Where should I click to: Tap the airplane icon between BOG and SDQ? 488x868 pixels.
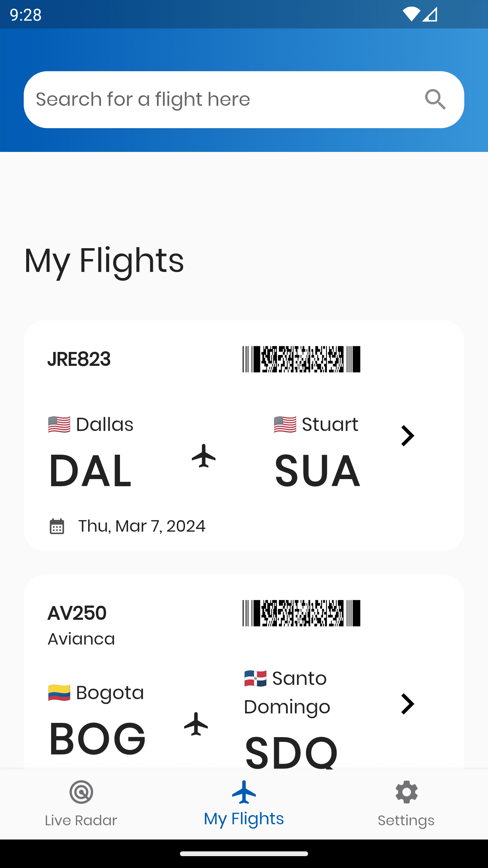click(x=196, y=724)
